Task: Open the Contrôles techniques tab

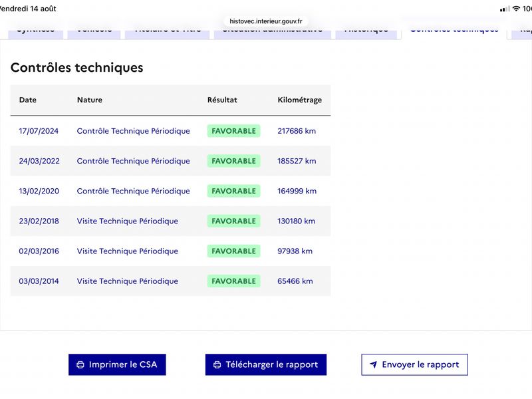Action: point(454,31)
